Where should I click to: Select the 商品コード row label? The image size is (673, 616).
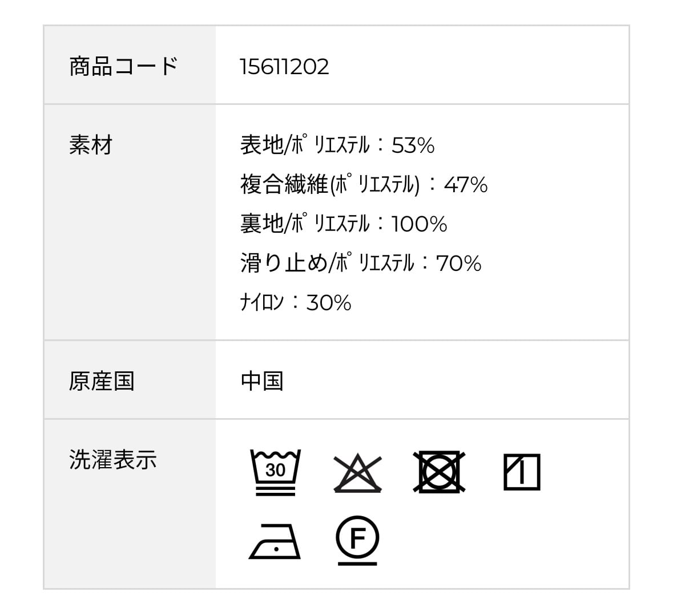[123, 66]
